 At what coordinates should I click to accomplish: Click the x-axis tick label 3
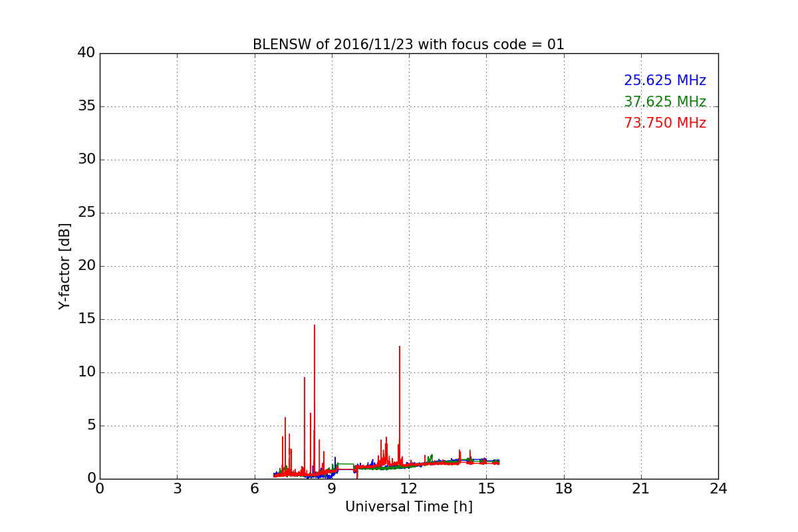177,489
